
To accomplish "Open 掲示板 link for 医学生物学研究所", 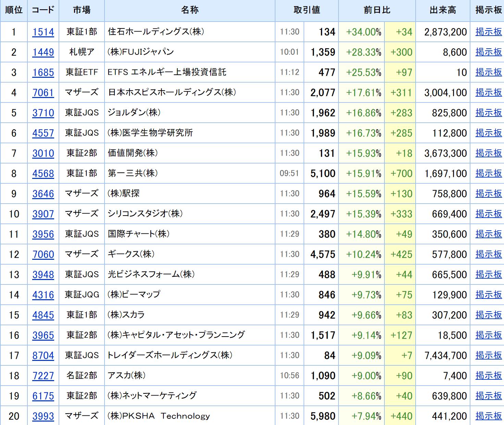I will [489, 133].
